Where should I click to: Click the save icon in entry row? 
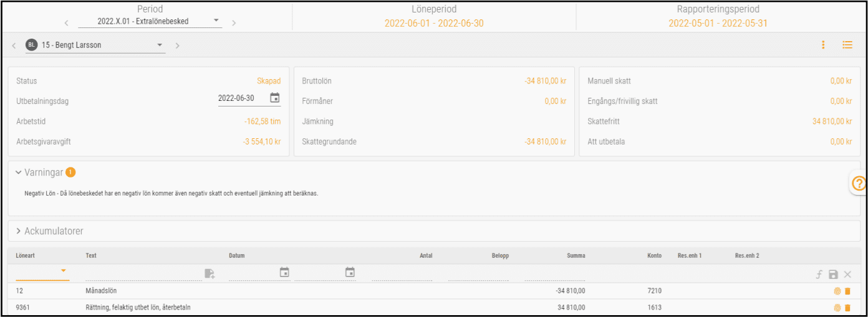pyautogui.click(x=833, y=275)
